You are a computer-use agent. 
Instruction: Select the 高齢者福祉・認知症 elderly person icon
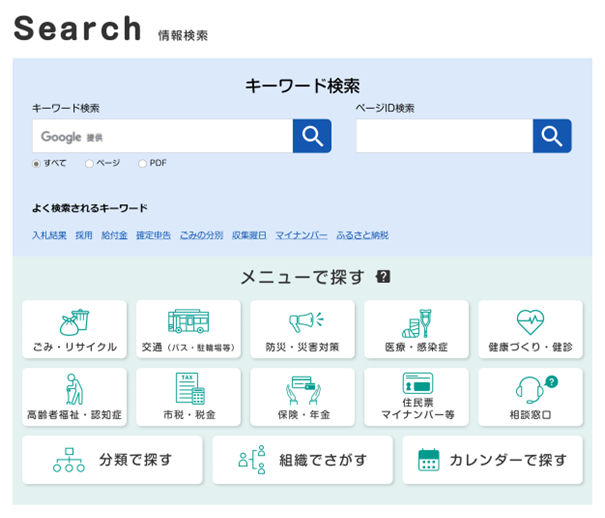coord(74,389)
